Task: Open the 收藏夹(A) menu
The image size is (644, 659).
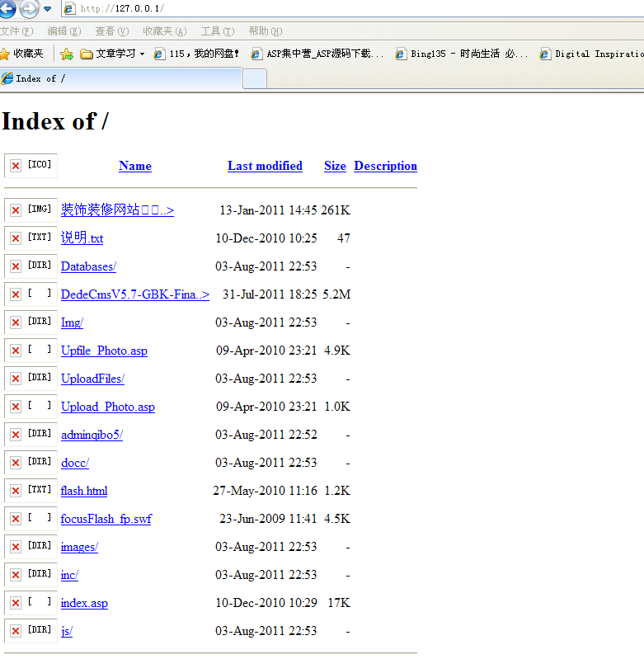Action: (164, 31)
